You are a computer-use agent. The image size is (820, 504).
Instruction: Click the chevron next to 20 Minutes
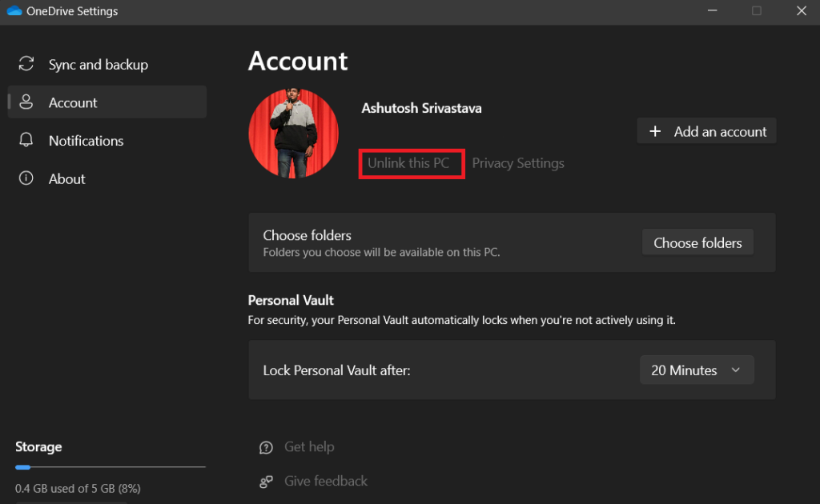736,370
